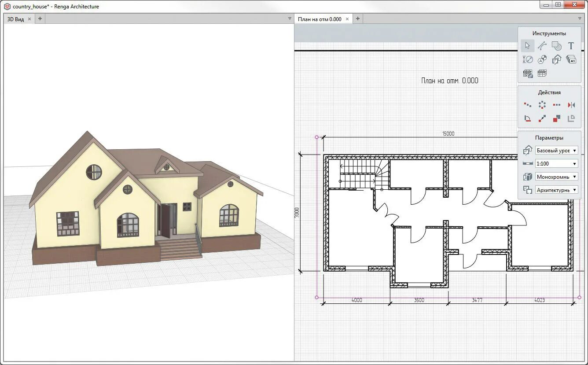Viewport: 588px width, 365px height.
Task: Maximize the Renga Architecture window
Action: pyautogui.click(x=558, y=5)
